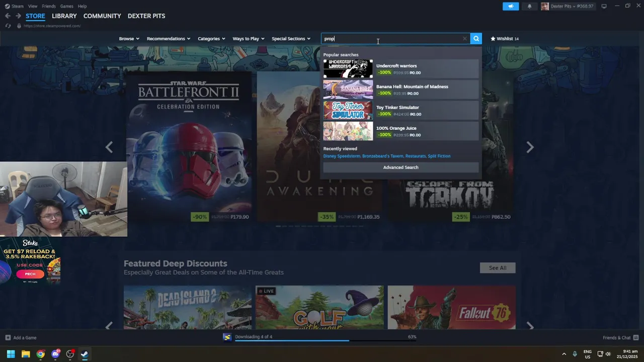This screenshot has height=362, width=644.
Task: Open Star Wars Battlefront II capsule
Action: [x=189, y=147]
